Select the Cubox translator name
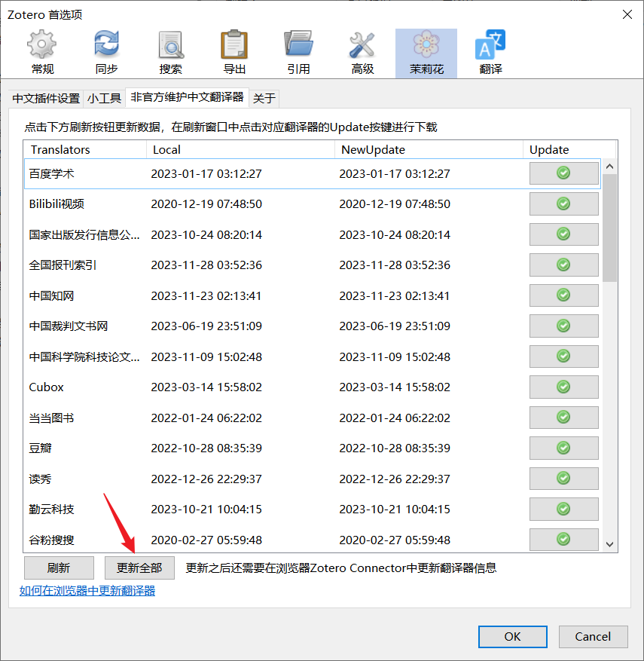644x661 pixels. [47, 387]
